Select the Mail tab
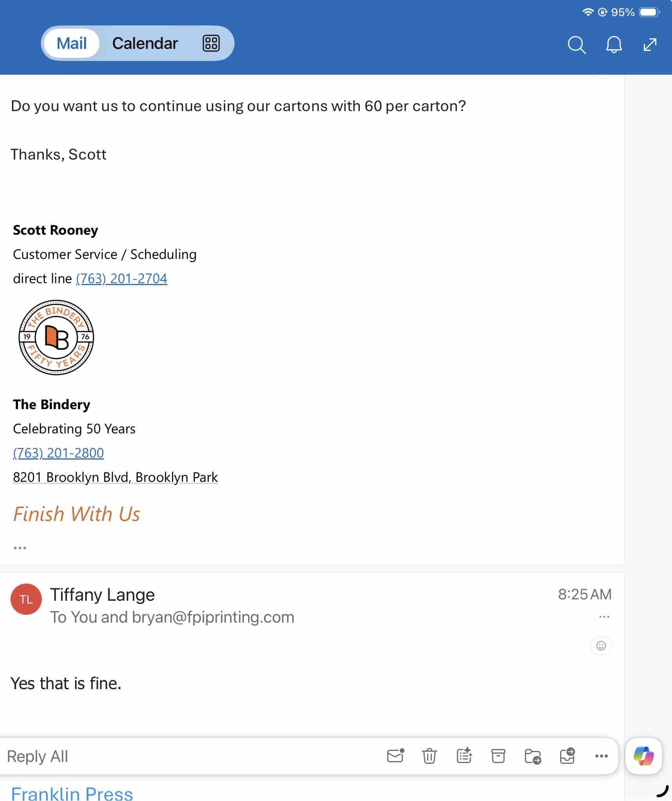 72,43
